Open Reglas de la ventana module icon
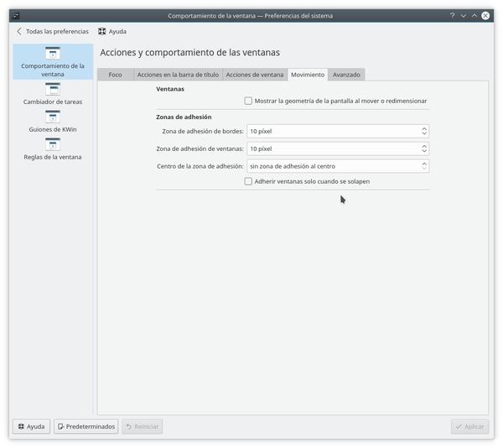Screen dimensions: 503x448 coord(53,143)
